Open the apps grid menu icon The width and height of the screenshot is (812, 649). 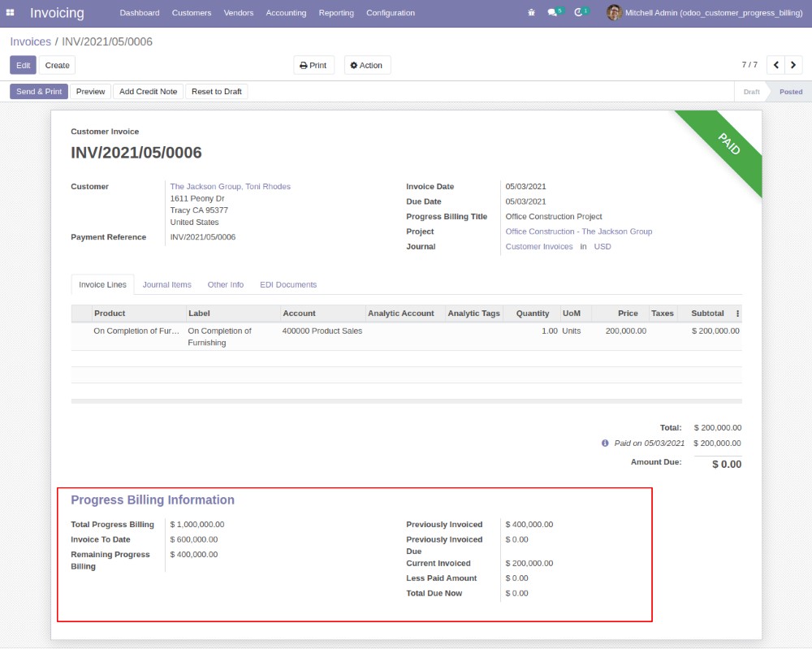point(11,13)
